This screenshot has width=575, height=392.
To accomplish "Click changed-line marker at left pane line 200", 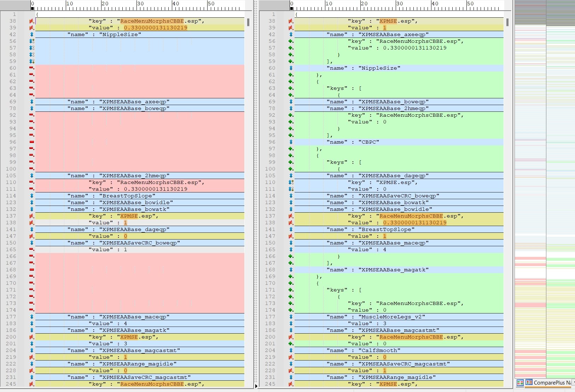I will tap(31, 337).
